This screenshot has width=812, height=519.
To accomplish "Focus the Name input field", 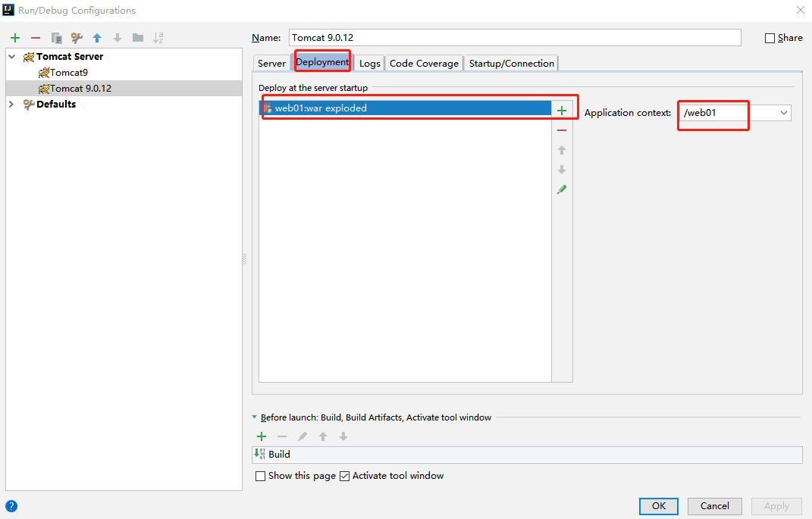I will click(x=515, y=38).
